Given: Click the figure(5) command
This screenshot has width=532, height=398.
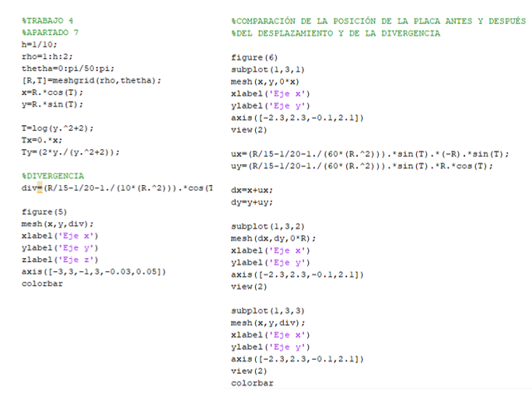Looking at the screenshot, I should [x=44, y=211].
